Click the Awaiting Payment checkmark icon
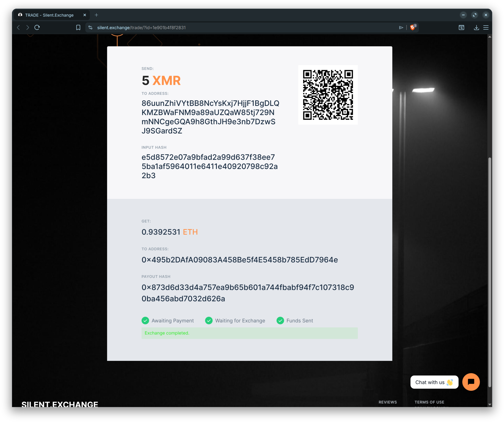Image resolution: width=504 pixels, height=422 pixels. click(x=145, y=320)
